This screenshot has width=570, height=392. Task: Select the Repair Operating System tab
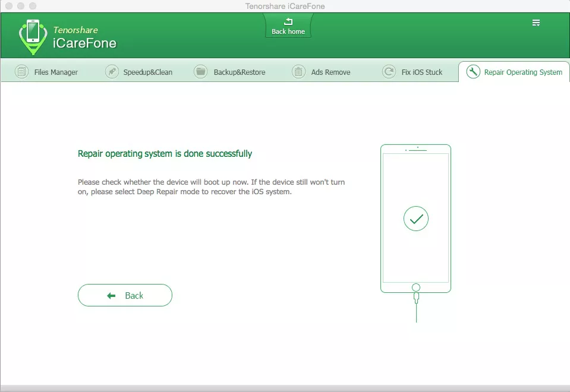[x=514, y=72]
